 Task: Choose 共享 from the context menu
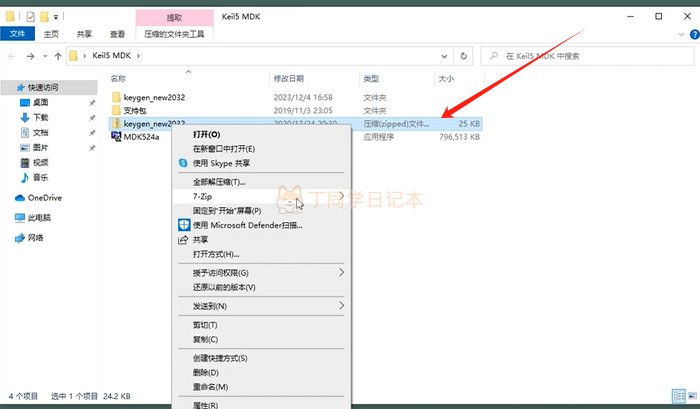pos(200,240)
